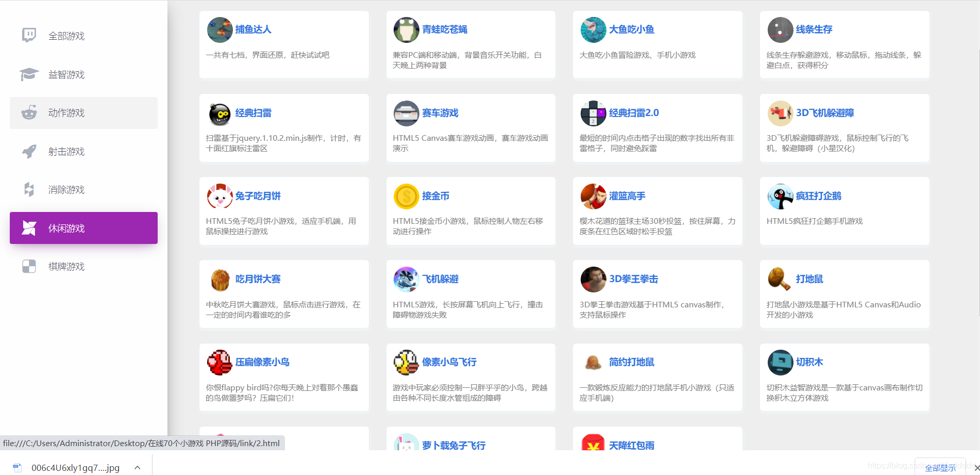The height and width of the screenshot is (475, 980).
Task: Open the 经典扫雷 bomb icon
Action: (220, 113)
